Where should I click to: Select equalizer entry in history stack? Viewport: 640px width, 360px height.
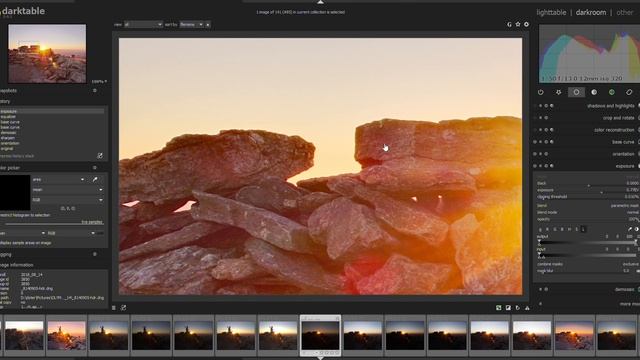(x=52, y=117)
